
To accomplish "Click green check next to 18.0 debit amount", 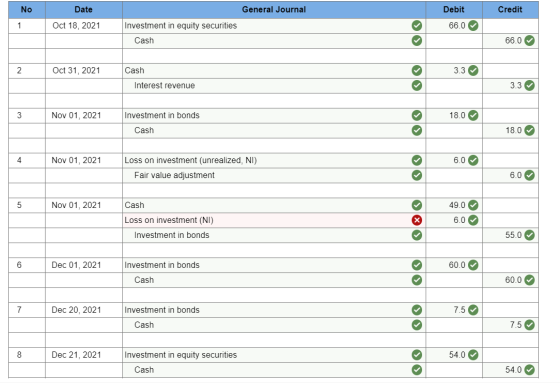I will (473, 115).
